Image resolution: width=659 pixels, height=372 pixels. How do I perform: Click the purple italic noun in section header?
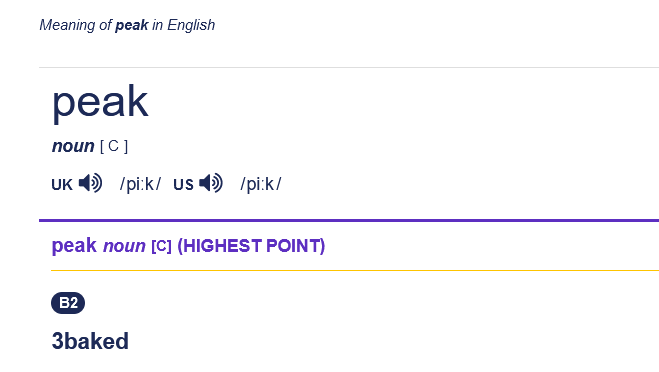(x=124, y=246)
